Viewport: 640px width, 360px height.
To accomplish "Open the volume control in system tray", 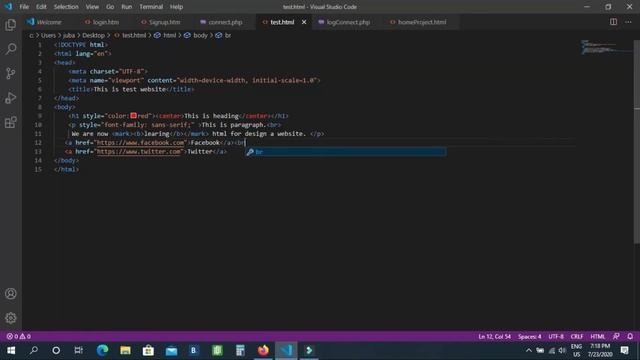I will (562, 350).
